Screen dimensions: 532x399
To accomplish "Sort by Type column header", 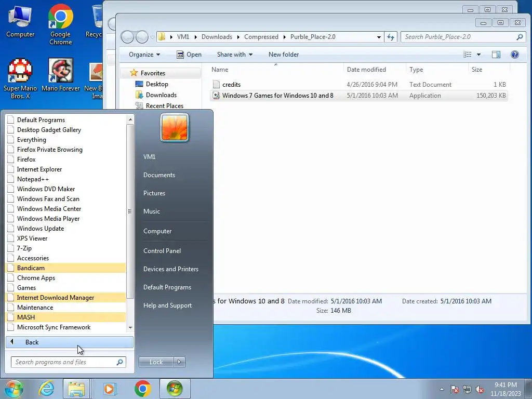I will click(416, 70).
